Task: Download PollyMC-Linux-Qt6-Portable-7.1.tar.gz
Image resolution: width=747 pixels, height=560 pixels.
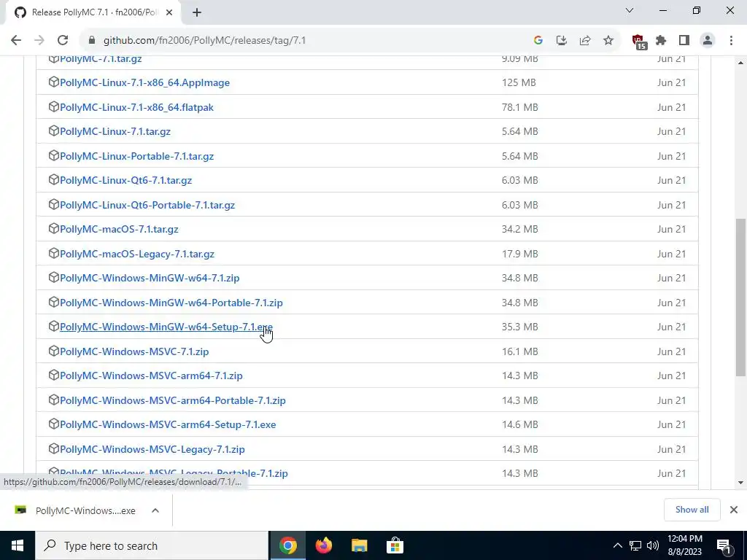Action: point(147,205)
